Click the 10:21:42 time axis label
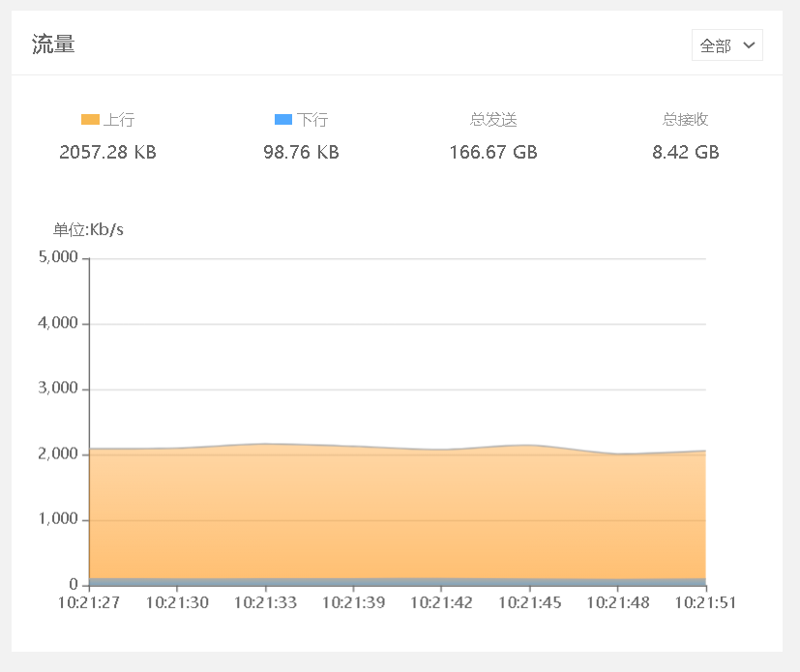Viewport: 800px width, 672px height. pos(441,602)
